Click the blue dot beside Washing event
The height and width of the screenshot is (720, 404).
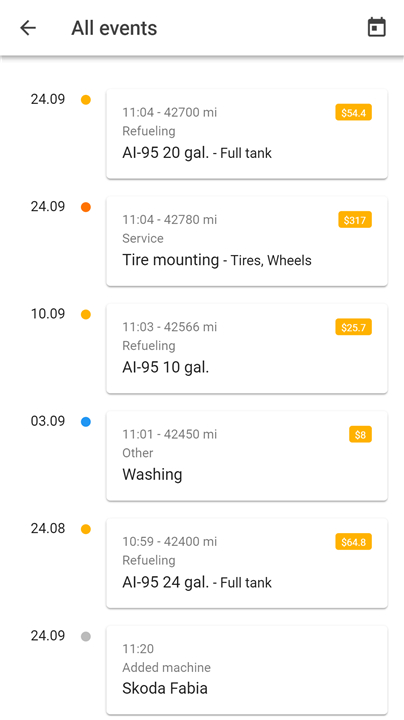pyautogui.click(x=86, y=422)
